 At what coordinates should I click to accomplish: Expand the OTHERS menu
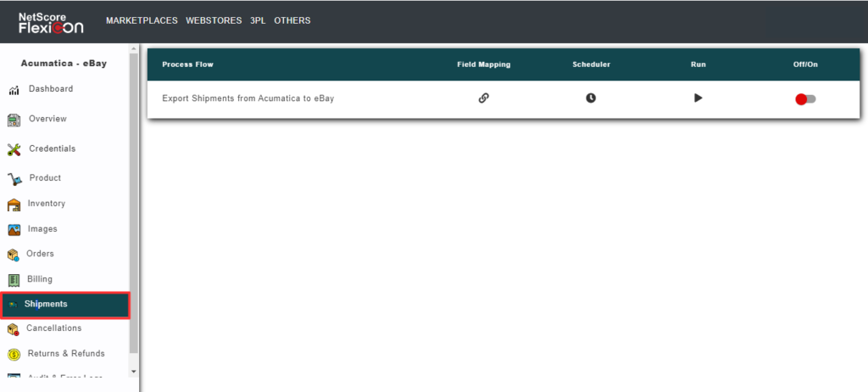pos(292,20)
